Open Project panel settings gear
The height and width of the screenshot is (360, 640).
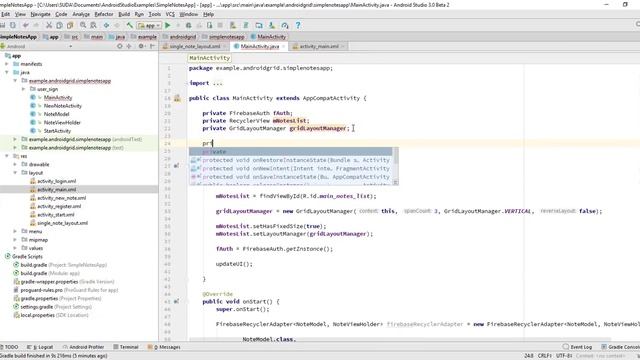[x=141, y=46]
